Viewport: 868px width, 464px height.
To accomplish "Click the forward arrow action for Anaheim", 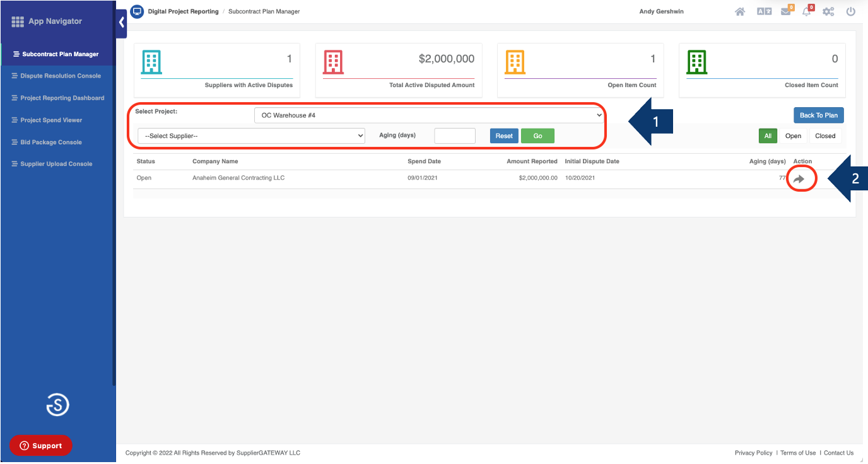I will point(799,179).
